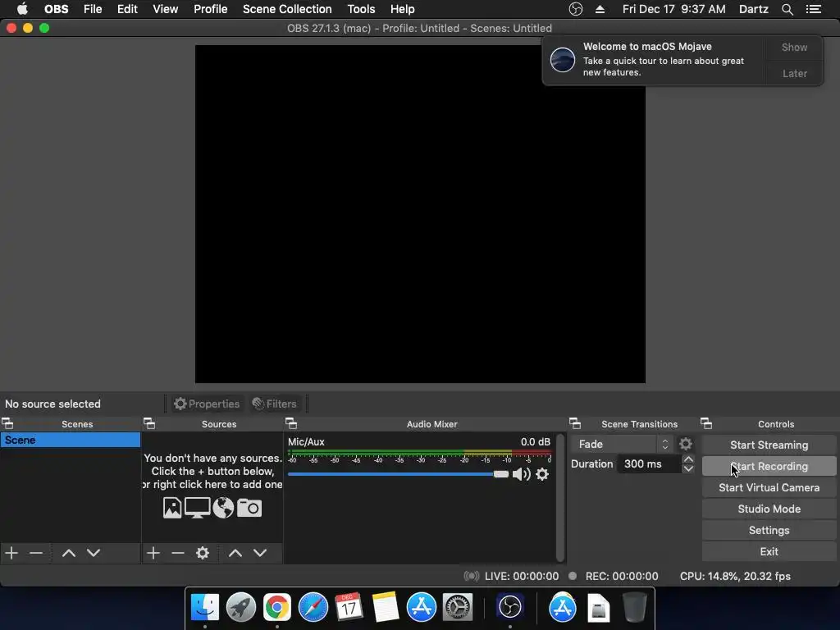The width and height of the screenshot is (840, 630).
Task: Move source up arrow in Sources panel
Action: pos(235,553)
